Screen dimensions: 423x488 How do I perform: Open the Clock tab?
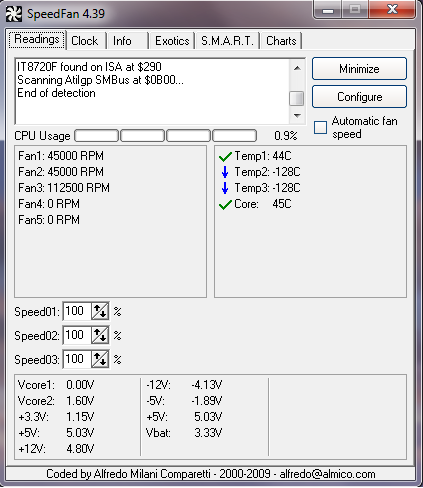coord(86,41)
